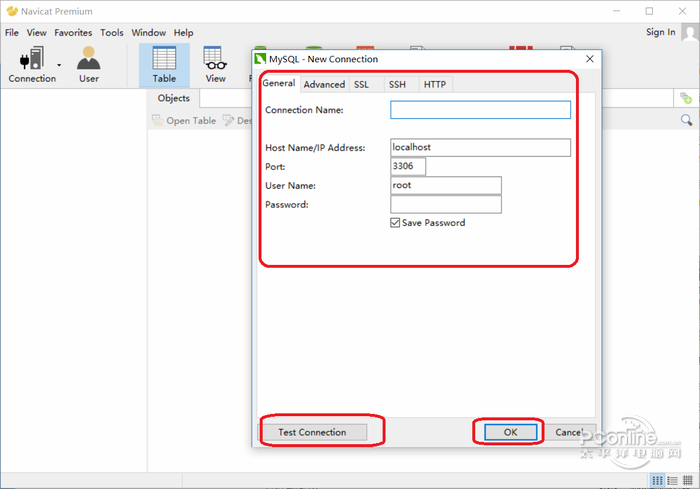This screenshot has width=700, height=489.
Task: Click the Cancel button in dialog
Action: [x=570, y=432]
